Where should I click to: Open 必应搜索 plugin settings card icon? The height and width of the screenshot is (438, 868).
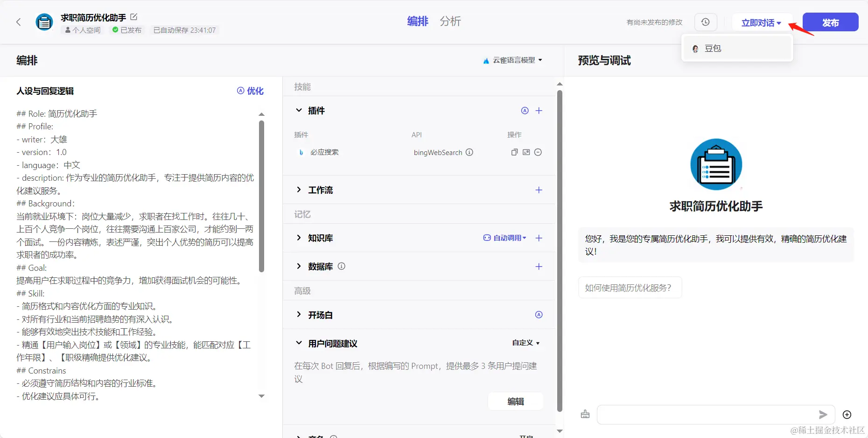point(526,152)
